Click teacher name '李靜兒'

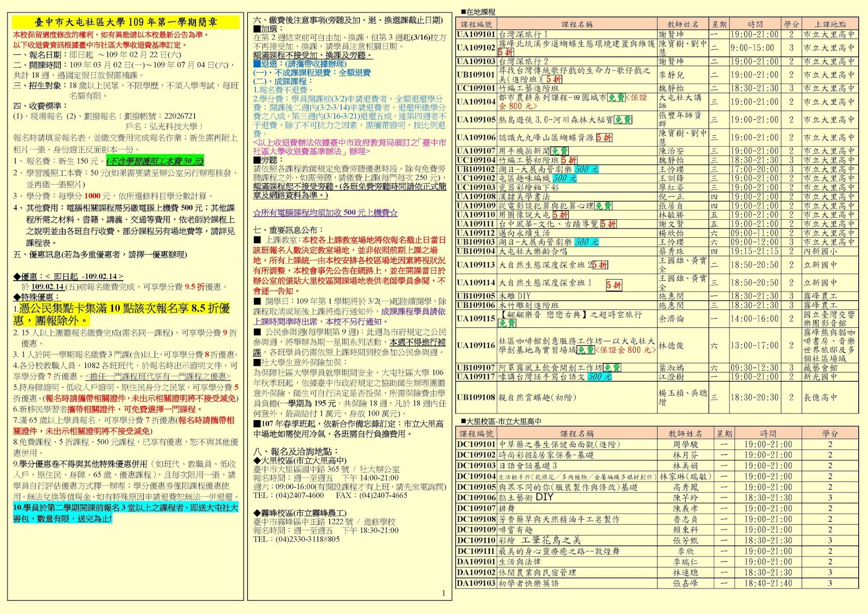click(672, 75)
